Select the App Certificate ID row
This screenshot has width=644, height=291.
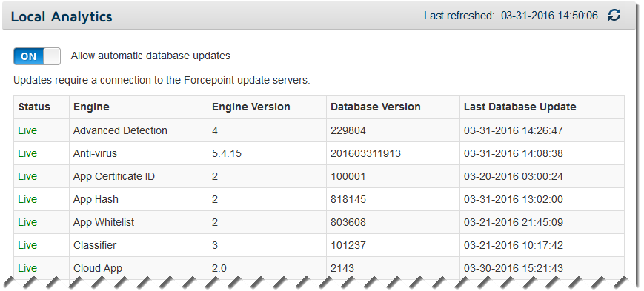coord(319,176)
